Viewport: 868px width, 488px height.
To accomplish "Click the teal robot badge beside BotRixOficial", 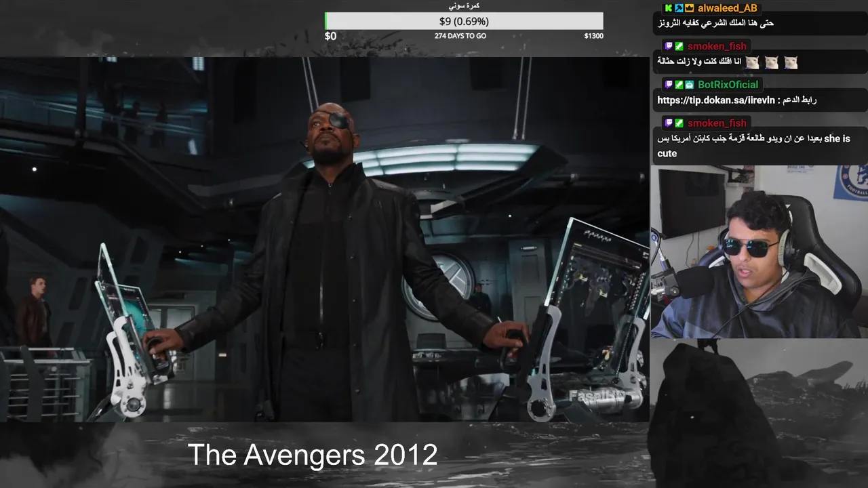I will [689, 85].
